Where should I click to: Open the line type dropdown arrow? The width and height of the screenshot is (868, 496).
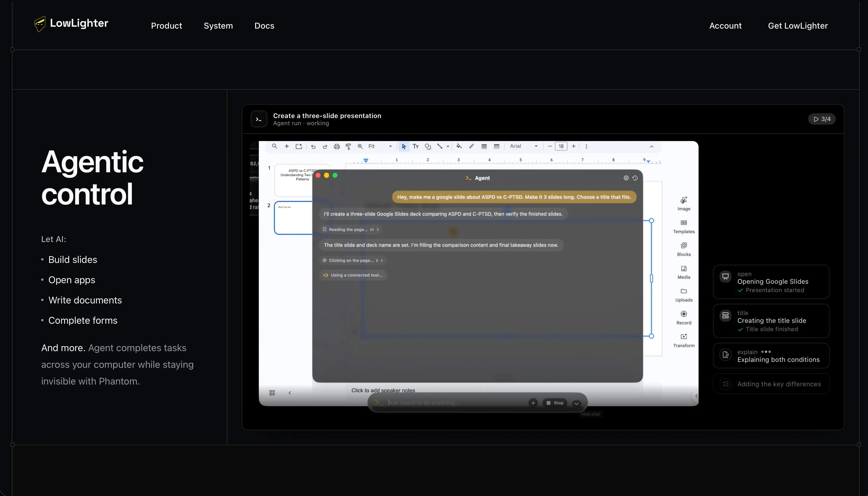(x=448, y=146)
